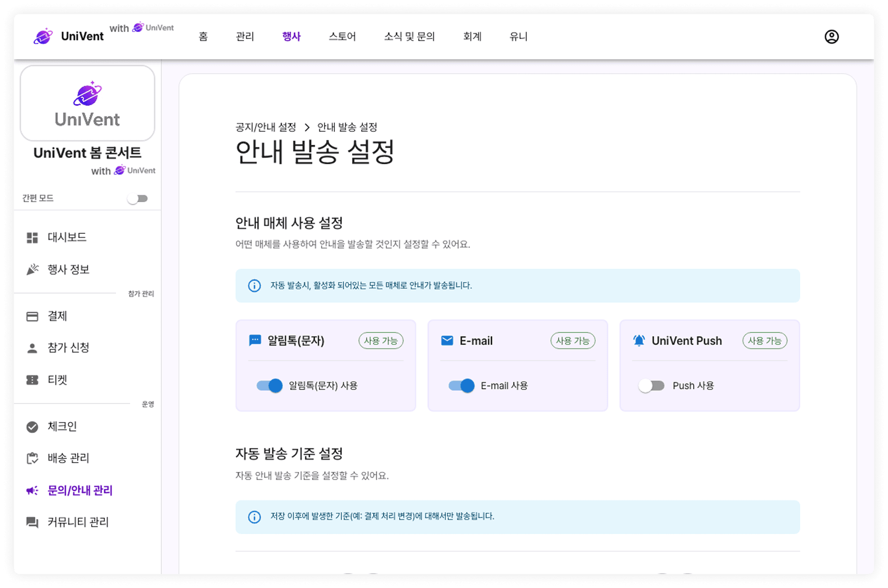Screen dimensions: 888x588
Task: Click the UniVent brand name in header
Action: point(82,36)
